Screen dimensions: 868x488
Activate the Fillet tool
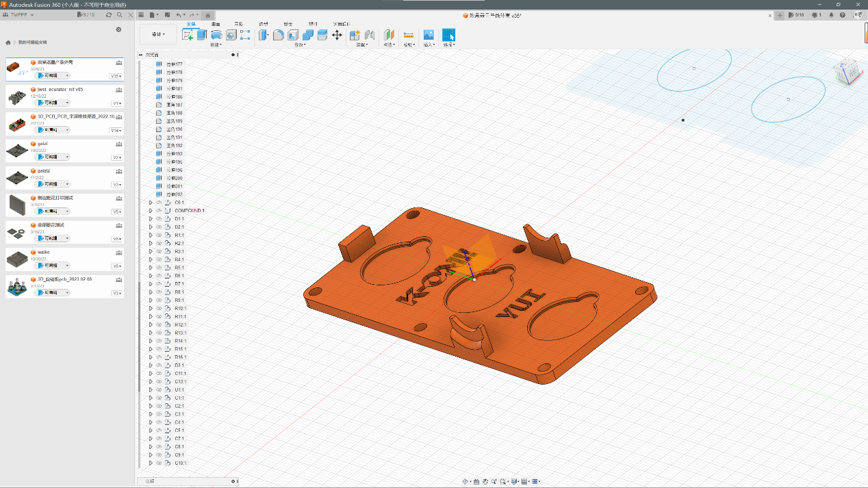click(278, 35)
